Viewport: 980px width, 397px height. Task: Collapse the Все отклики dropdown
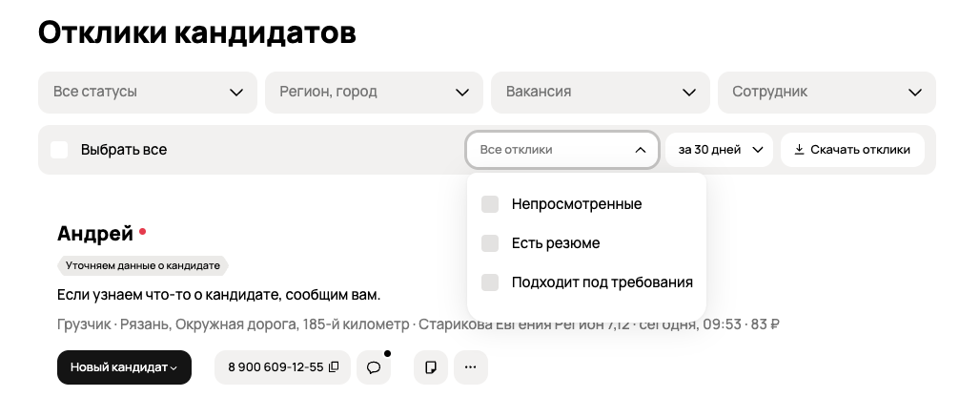562,150
